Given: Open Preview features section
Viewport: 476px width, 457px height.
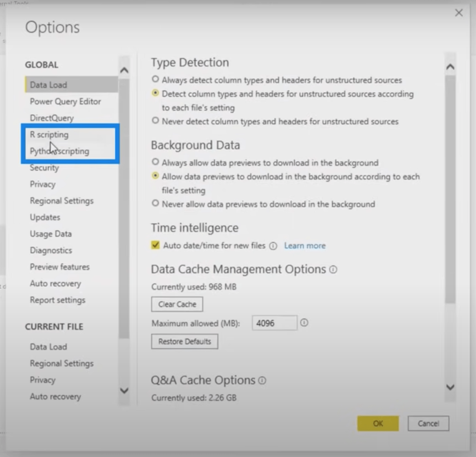Looking at the screenshot, I should [x=60, y=267].
